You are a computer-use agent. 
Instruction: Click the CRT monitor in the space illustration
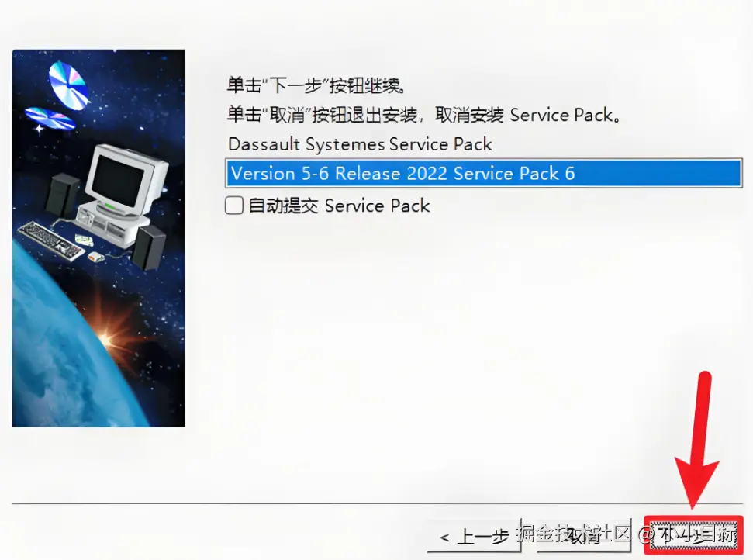point(126,178)
